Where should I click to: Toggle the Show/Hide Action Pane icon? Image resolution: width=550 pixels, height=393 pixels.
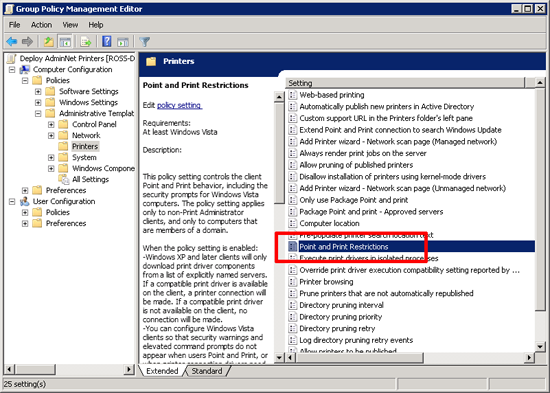123,42
